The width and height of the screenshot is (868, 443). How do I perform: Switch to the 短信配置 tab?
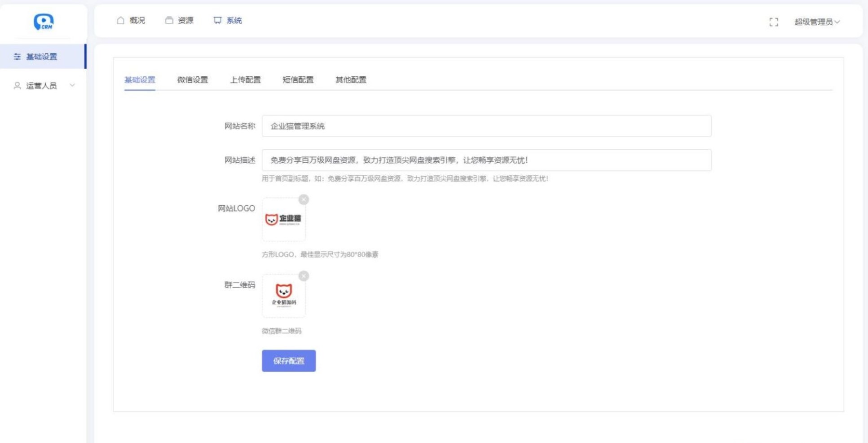click(298, 80)
